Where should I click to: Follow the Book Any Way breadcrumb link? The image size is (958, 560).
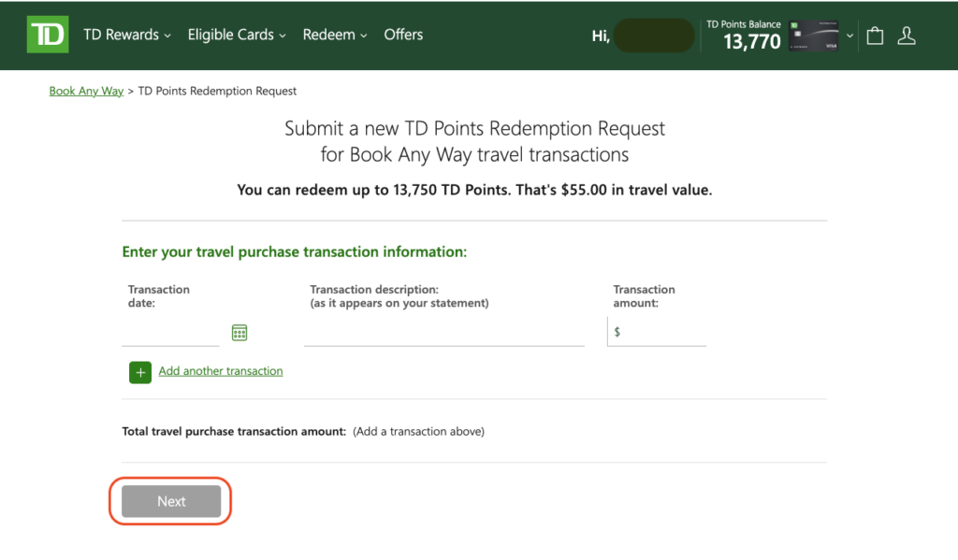(86, 92)
